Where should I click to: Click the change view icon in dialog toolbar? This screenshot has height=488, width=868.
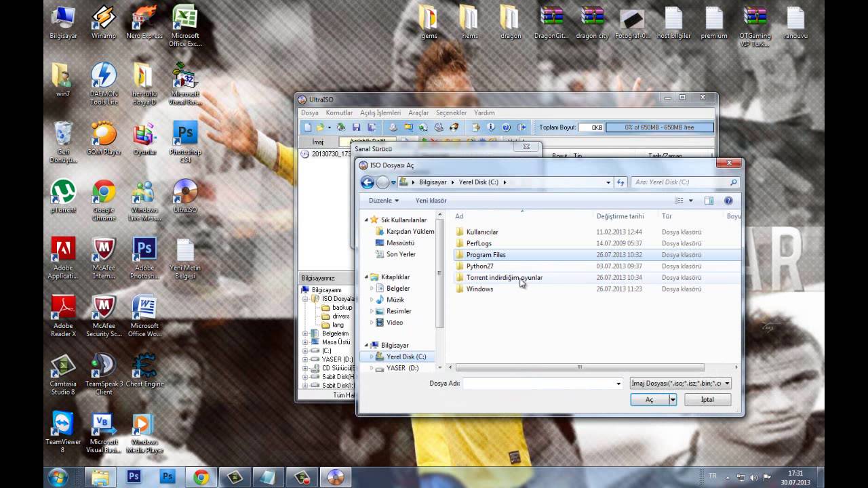pyautogui.click(x=679, y=201)
